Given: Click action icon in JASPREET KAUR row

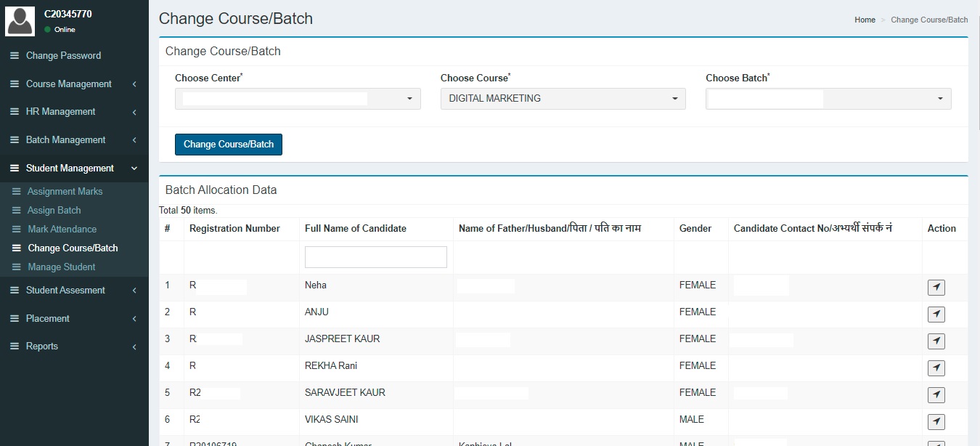Looking at the screenshot, I should click(936, 341).
